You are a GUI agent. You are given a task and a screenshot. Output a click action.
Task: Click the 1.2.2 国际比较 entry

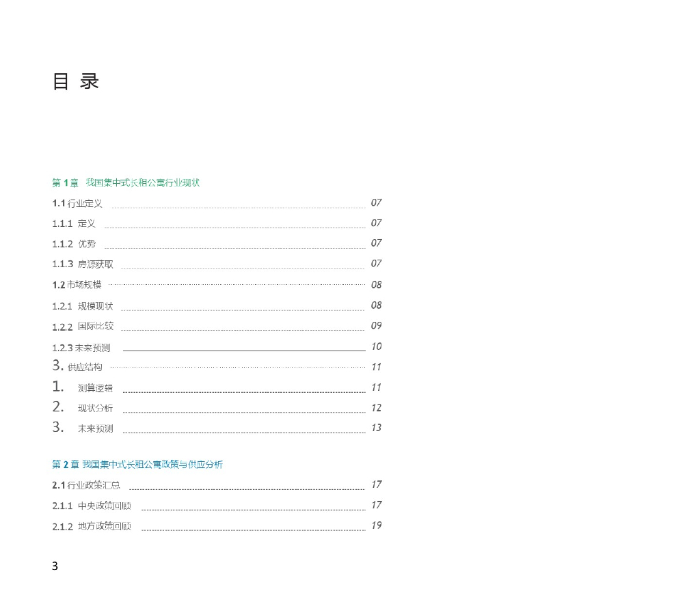pos(83,326)
